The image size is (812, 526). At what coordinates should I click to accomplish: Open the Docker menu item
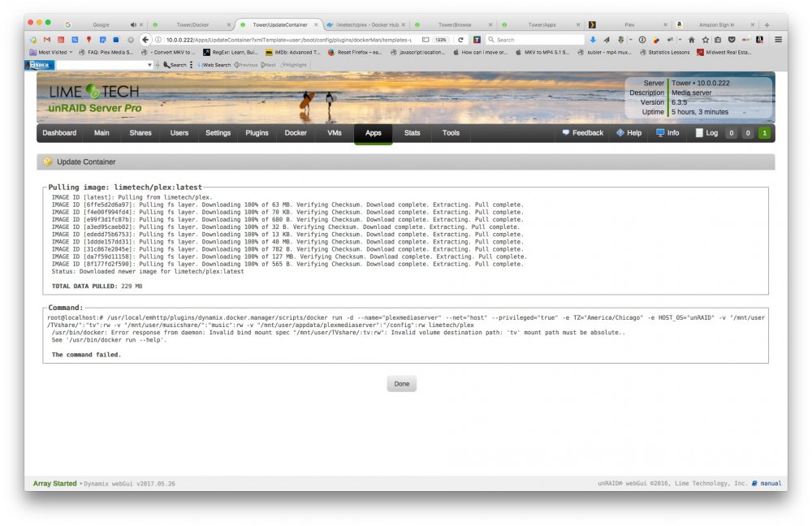[x=296, y=133]
